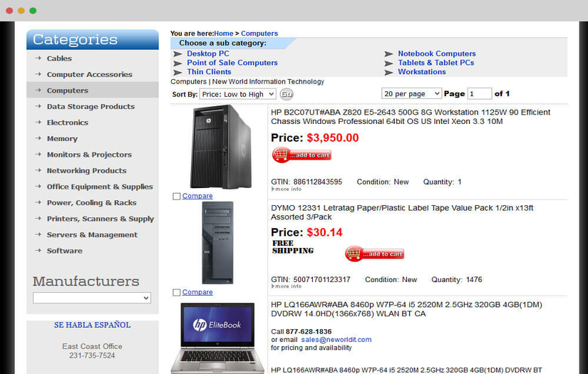Viewport: 588px width, 374px height.
Task: Click the GTIN 886112843595 text
Action: (306, 182)
